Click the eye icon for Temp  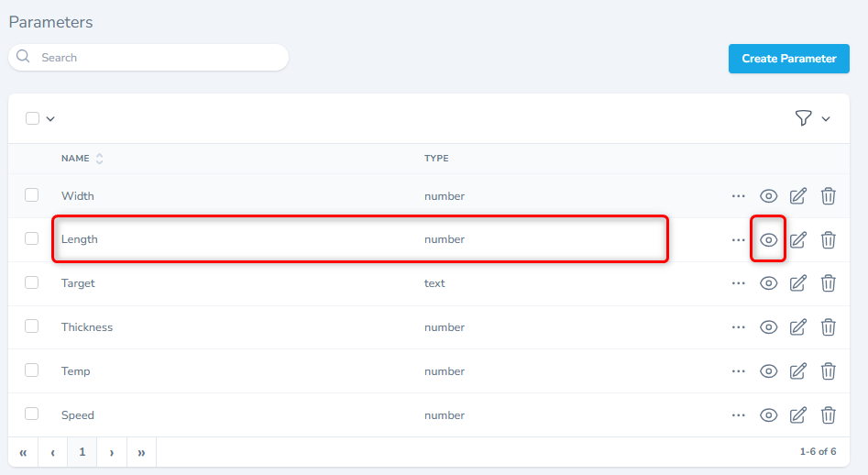pos(768,371)
